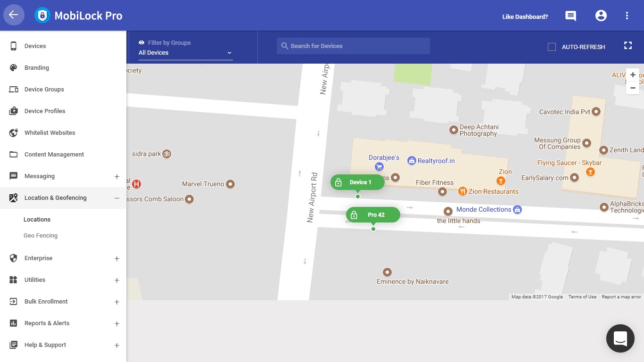Click the Reports & Alerts chart icon
This screenshot has width=644, height=362.
point(14,323)
